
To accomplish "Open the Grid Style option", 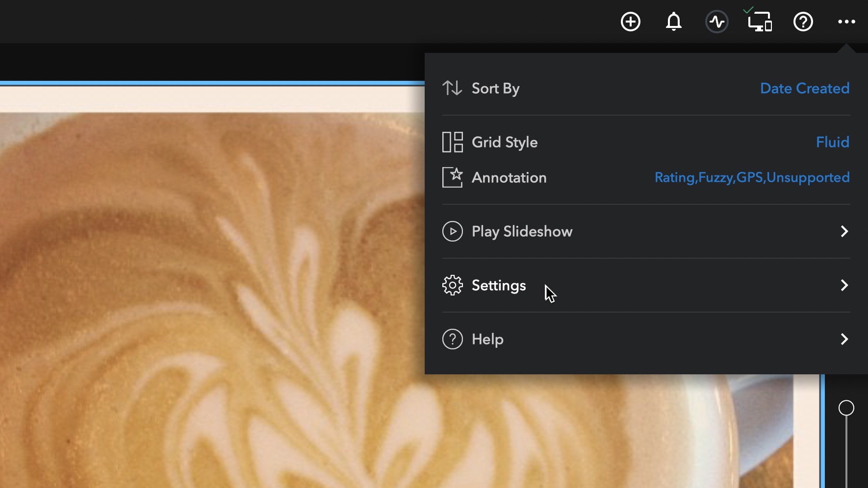I will [x=646, y=142].
